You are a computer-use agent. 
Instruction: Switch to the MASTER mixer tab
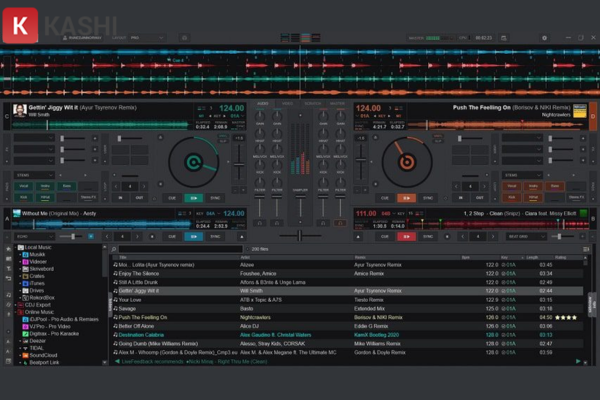[337, 104]
